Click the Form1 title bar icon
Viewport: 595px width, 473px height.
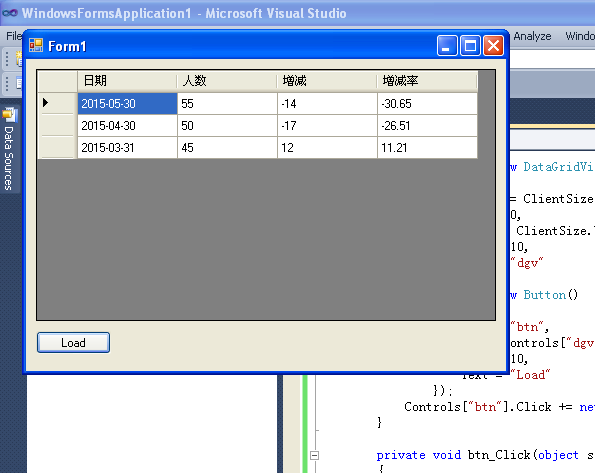36,45
